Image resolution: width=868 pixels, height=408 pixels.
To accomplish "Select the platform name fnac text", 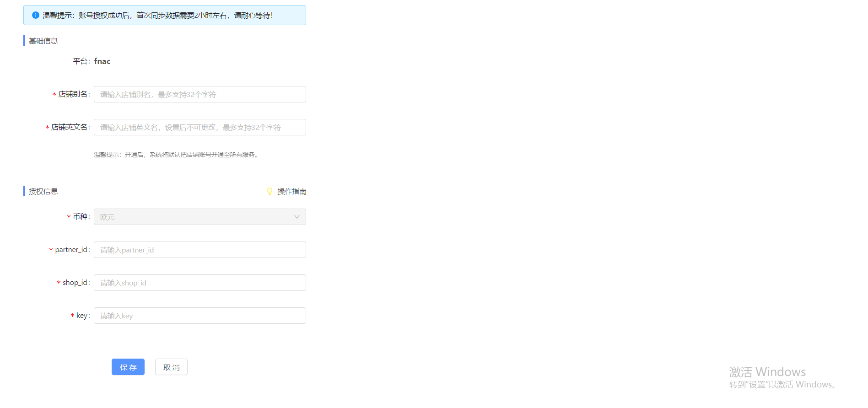I will pos(102,61).
